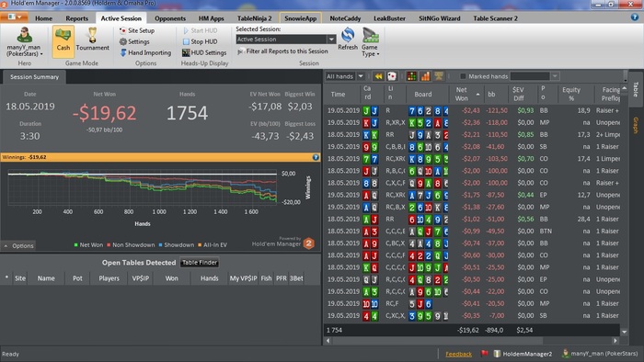Switch to the Reports tab
644x362 pixels.
tap(76, 18)
